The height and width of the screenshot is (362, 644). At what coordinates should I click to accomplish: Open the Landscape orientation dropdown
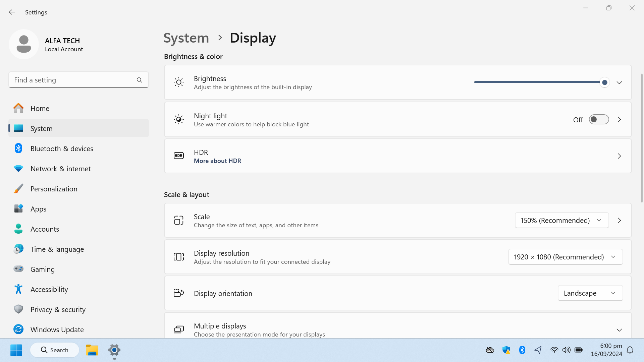(x=590, y=293)
